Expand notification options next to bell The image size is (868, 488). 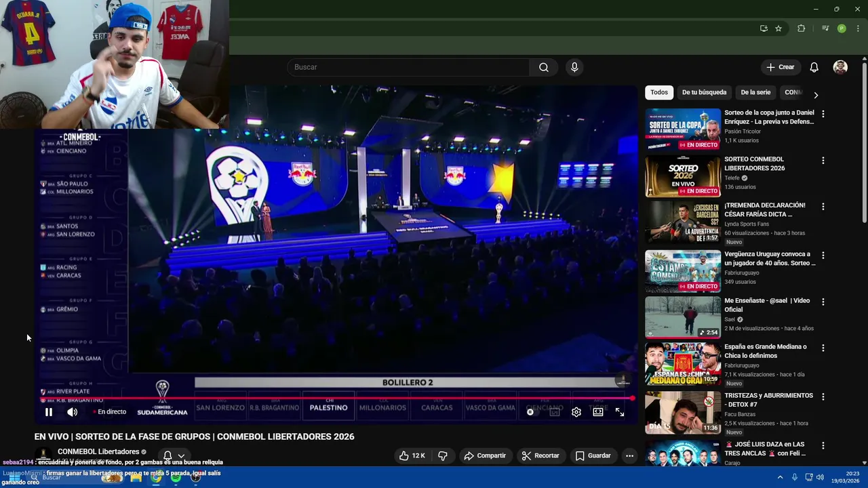click(x=181, y=456)
